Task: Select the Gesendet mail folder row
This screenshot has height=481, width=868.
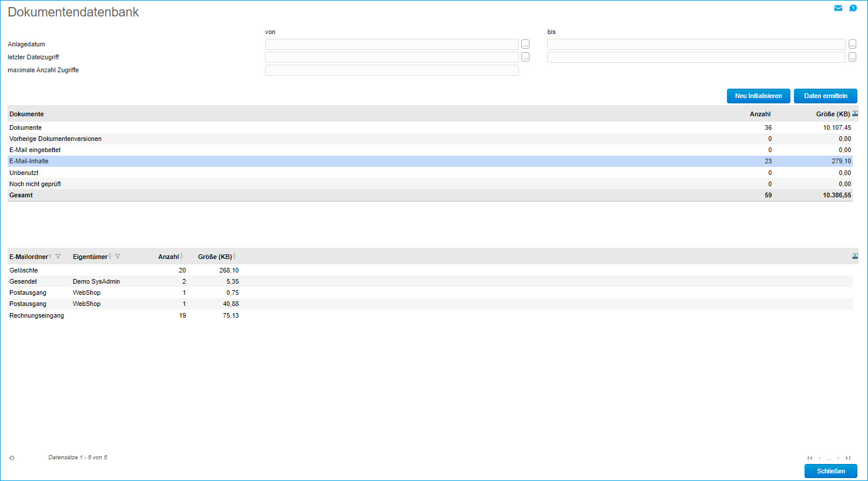Action: [430, 281]
